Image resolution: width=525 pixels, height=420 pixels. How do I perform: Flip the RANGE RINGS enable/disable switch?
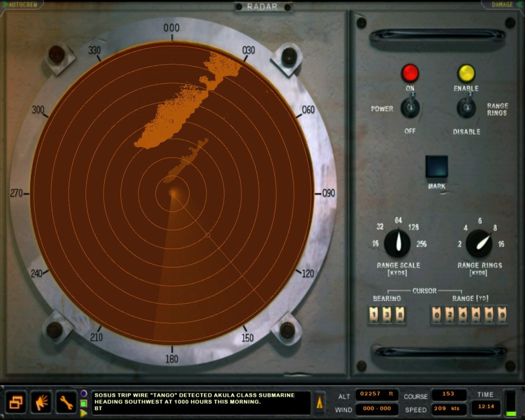467,107
